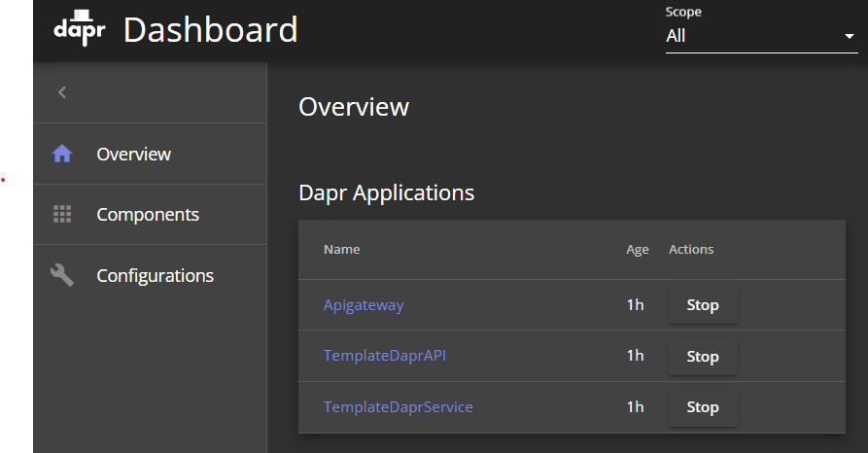
Task: Collapse the sidebar with left chevron
Action: (62, 92)
